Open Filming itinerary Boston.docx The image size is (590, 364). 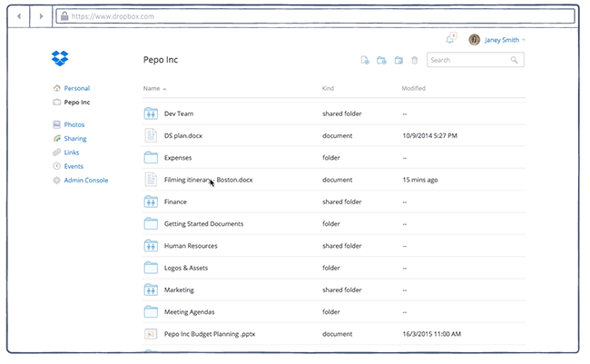tap(208, 180)
